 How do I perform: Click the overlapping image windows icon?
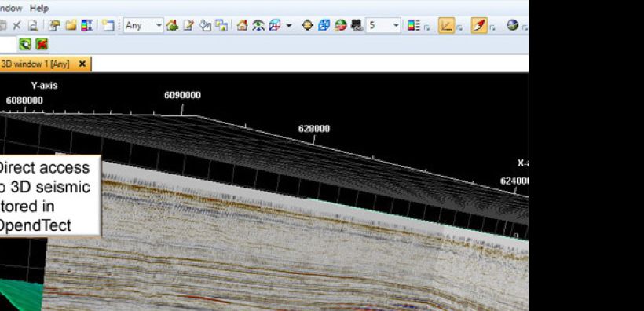click(x=221, y=26)
